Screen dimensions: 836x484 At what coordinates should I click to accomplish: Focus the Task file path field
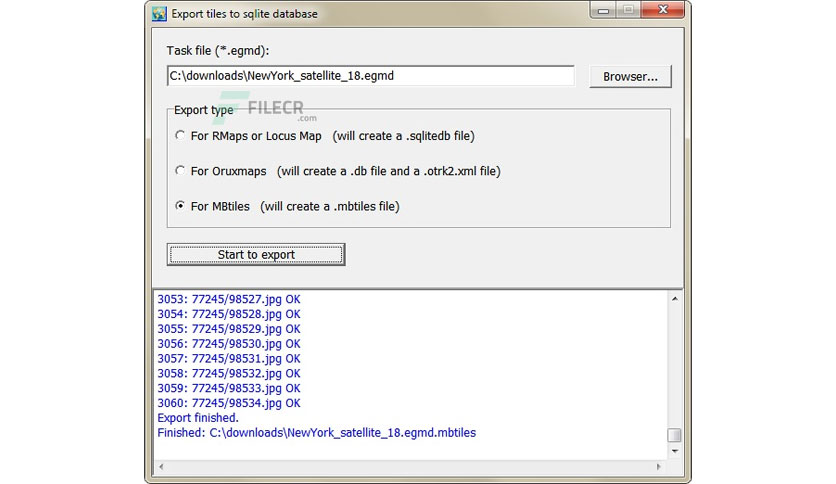click(371, 76)
